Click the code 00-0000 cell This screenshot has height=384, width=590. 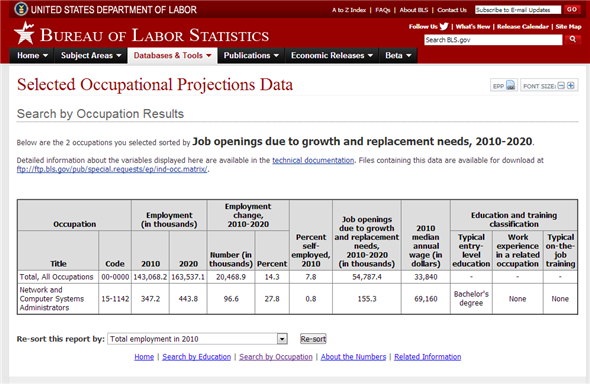[115, 277]
